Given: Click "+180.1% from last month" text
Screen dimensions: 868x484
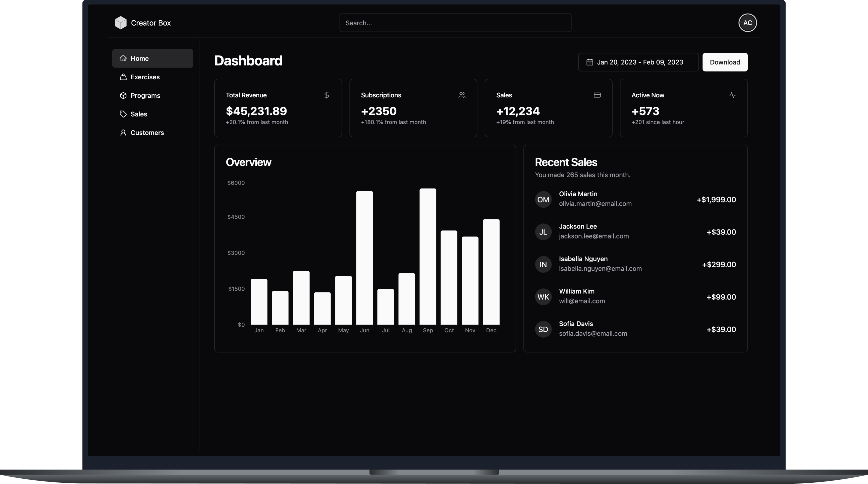Looking at the screenshot, I should click(x=393, y=122).
